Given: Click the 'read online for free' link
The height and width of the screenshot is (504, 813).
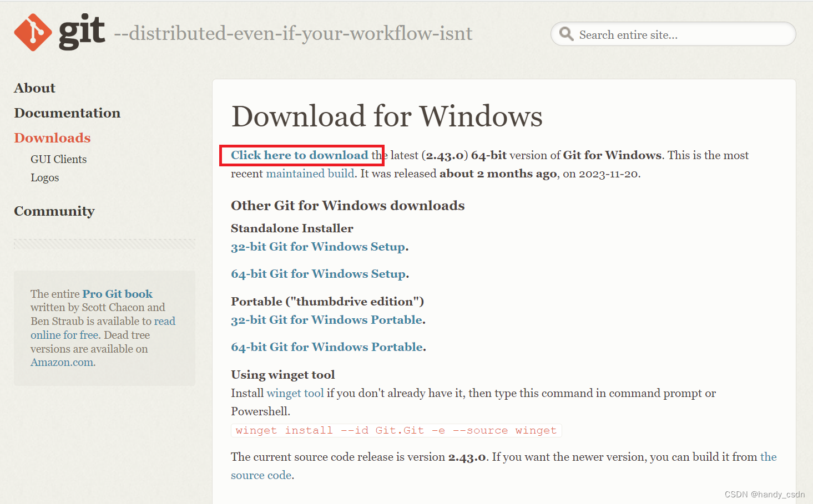Looking at the screenshot, I should [103, 328].
